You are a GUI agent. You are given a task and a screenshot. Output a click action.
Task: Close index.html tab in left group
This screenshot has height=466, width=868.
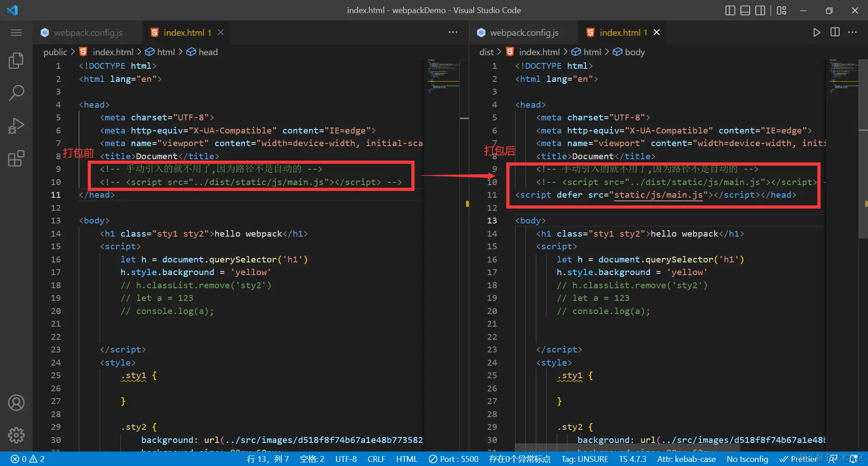click(x=221, y=32)
